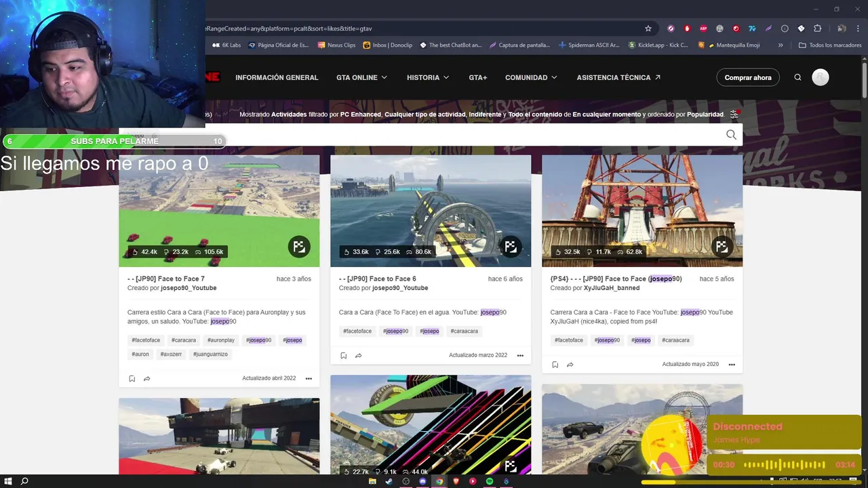
Task: Open the Kicklet.app bookmark
Action: click(x=658, y=45)
